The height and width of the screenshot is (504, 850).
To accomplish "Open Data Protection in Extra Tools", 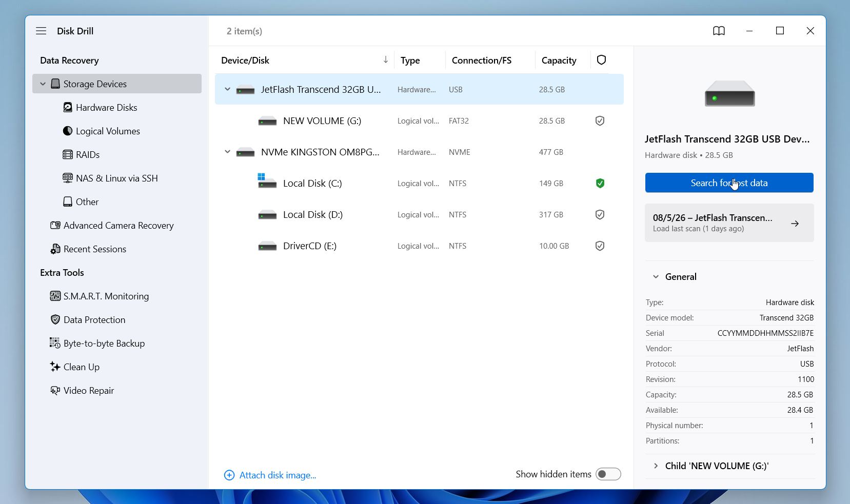I will [94, 319].
